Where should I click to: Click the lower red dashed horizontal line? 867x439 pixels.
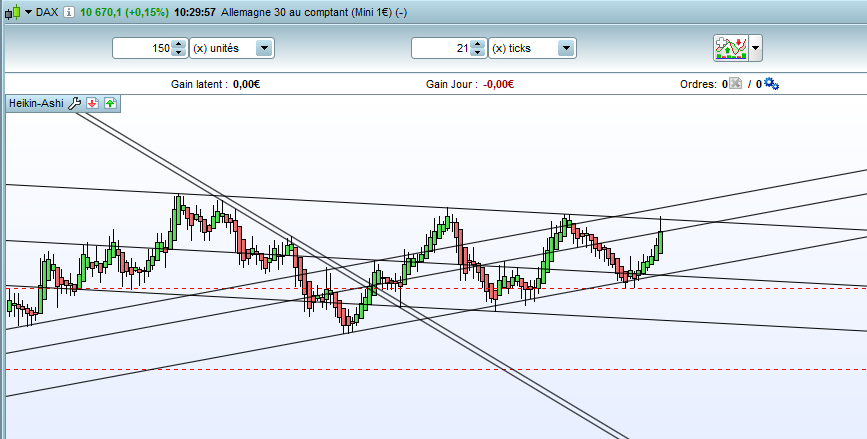(x=436, y=369)
